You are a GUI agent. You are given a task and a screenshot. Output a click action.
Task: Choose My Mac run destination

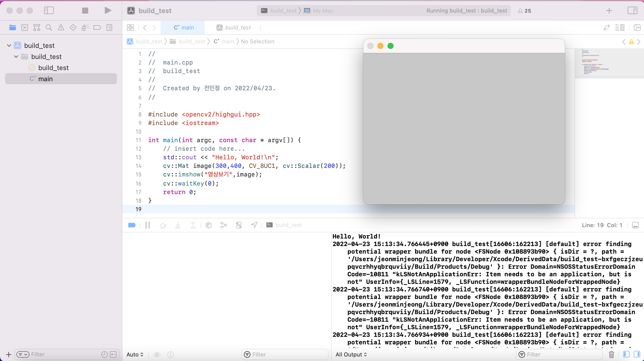tap(318, 11)
